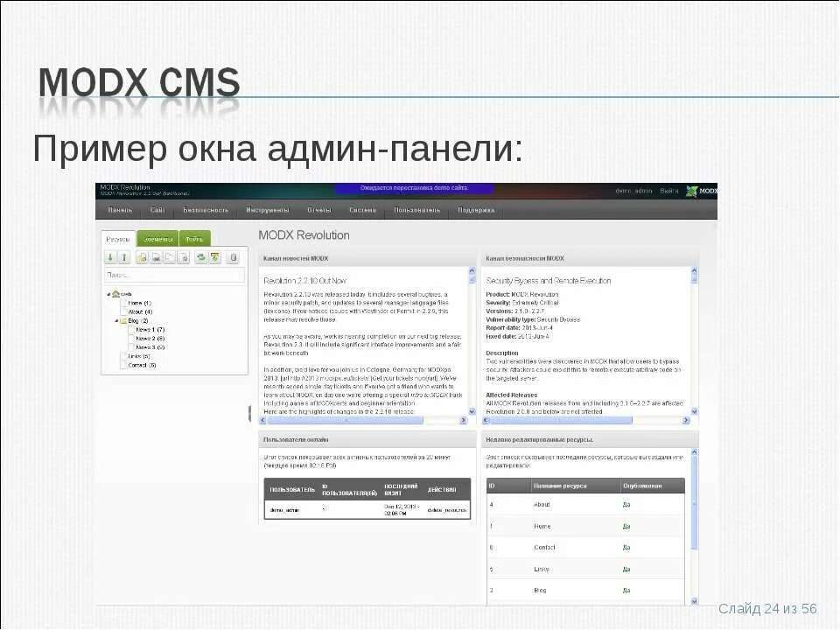Viewport: 840px width, 630px height.
Task: Click Contact in recently edited resources table
Action: click(544, 548)
